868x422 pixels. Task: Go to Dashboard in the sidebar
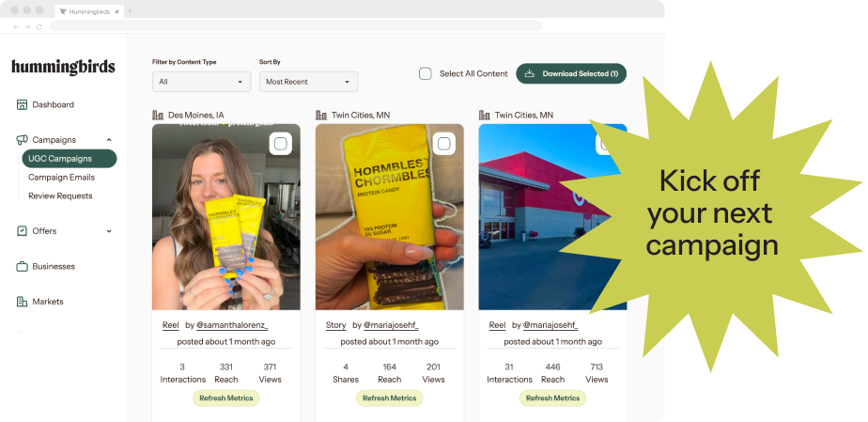(54, 104)
